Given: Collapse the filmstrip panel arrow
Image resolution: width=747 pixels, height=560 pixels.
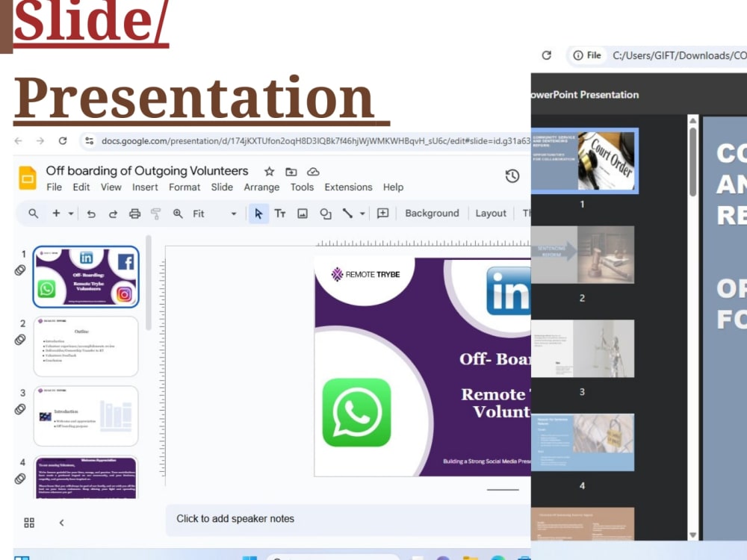Looking at the screenshot, I should [61, 523].
